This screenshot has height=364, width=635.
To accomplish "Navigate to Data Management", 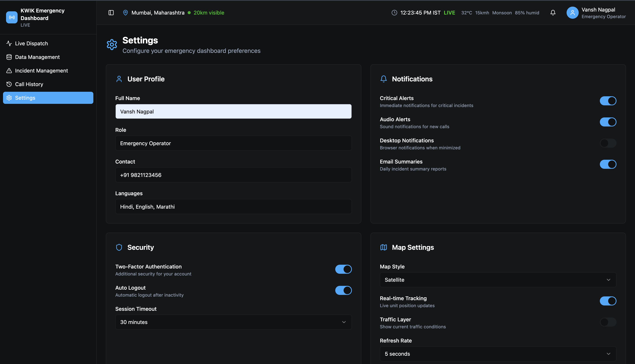I will point(37,57).
